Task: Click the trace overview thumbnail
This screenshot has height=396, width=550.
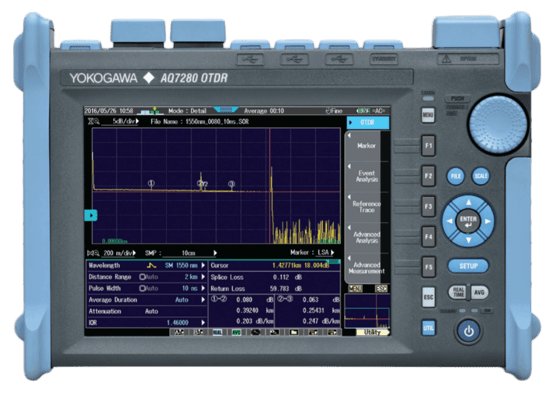Action: 367,311
